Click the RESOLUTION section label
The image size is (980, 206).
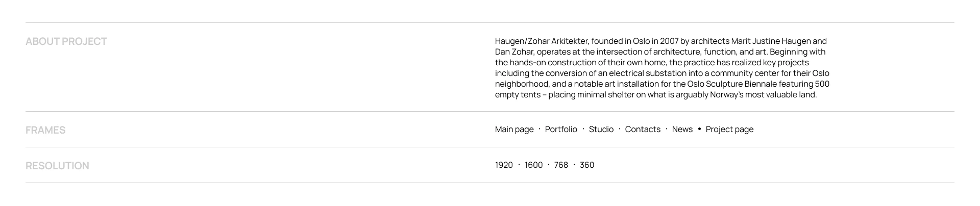click(x=57, y=166)
